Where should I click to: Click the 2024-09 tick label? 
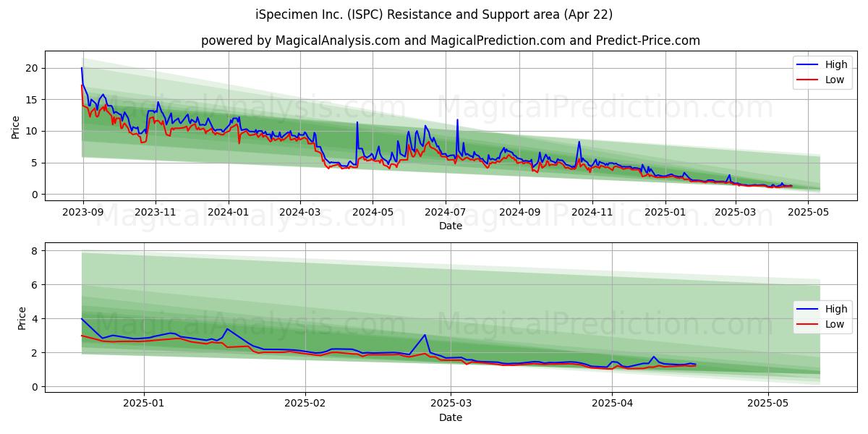pyautogui.click(x=519, y=212)
